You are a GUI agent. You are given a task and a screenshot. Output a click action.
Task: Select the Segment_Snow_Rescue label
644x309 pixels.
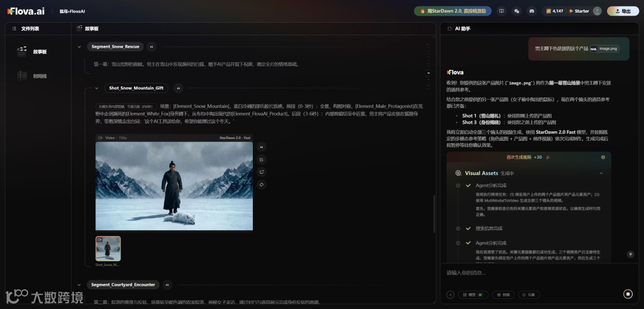coord(116,47)
